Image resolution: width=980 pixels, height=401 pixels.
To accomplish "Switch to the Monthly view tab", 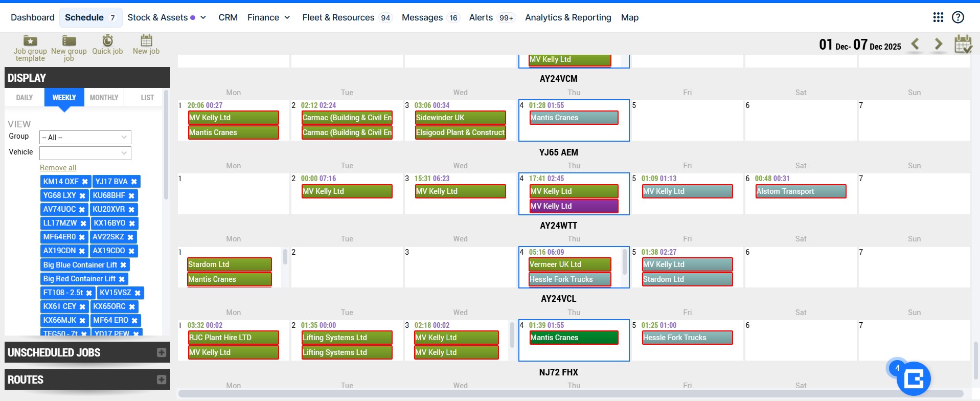I will click(104, 98).
